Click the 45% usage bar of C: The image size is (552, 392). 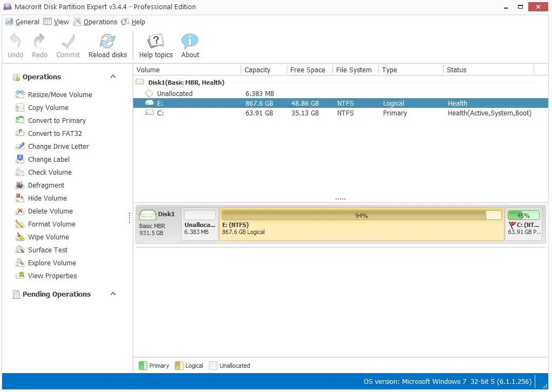[x=523, y=215]
